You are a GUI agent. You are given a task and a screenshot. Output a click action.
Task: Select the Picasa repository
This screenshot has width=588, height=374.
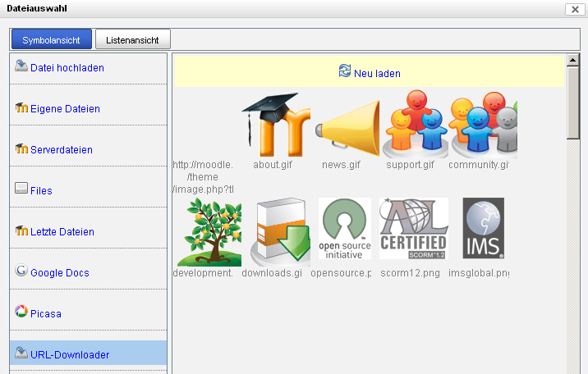point(46,314)
